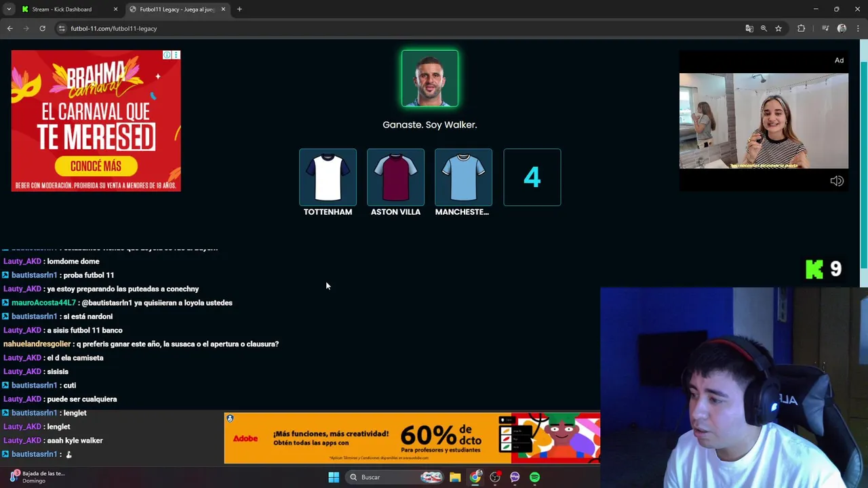This screenshot has height=488, width=868.
Task: Open a new tab with plus button
Action: coord(239,9)
